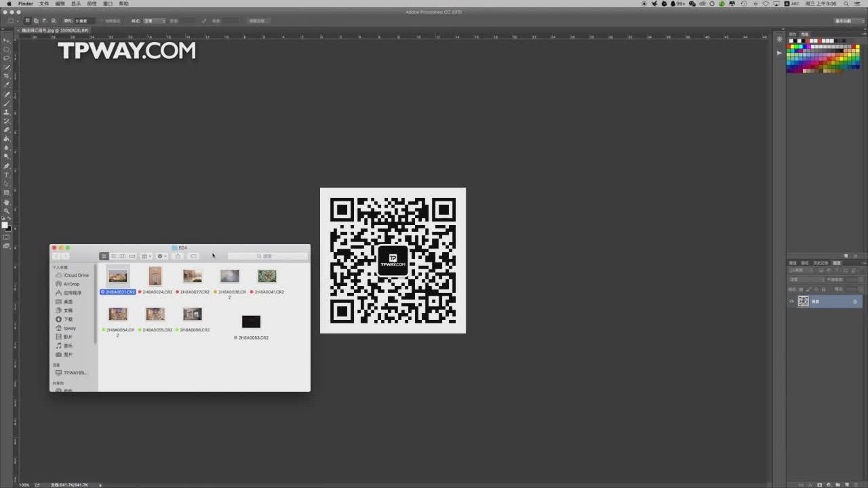Screen dimensions: 868x488
Task: Select the Blur tool
Action: 7,148
